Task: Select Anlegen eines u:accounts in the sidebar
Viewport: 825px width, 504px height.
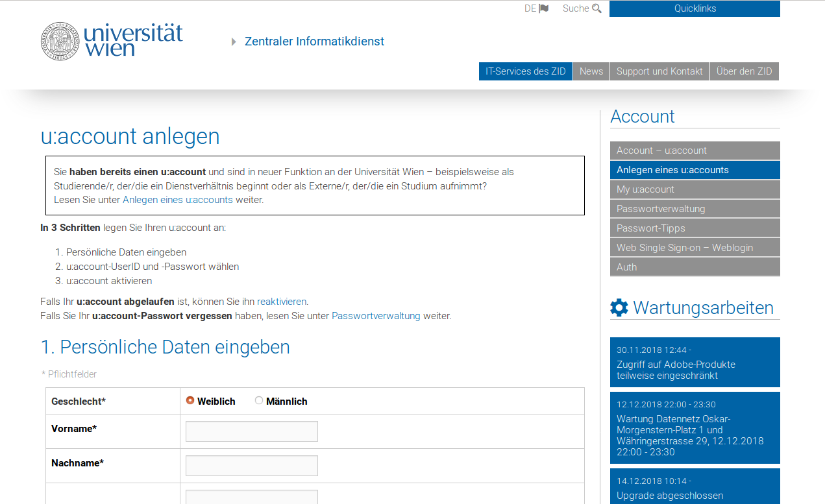Action: point(695,170)
